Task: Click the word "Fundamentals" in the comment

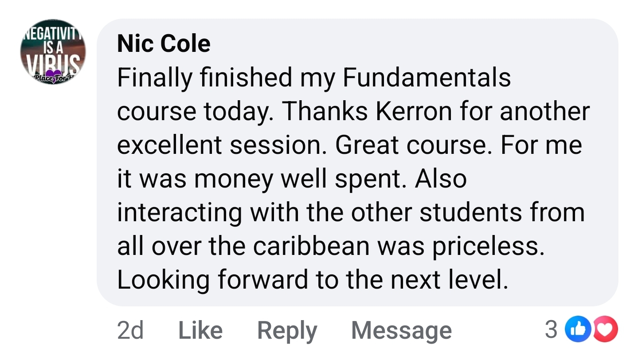Action: [427, 78]
